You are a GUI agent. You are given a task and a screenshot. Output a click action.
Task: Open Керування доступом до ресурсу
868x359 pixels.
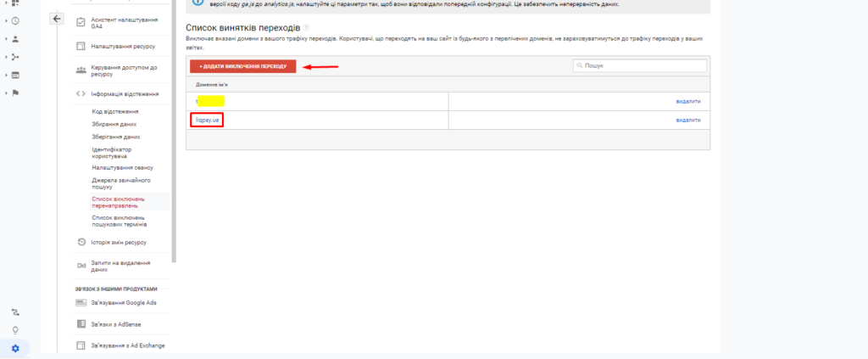[x=124, y=70]
